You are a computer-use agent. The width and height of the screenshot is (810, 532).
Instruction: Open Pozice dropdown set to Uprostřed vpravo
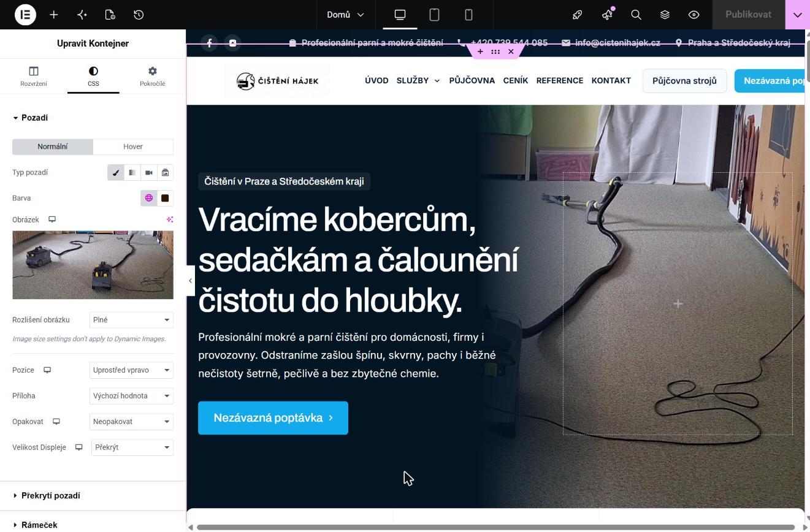[x=132, y=370]
